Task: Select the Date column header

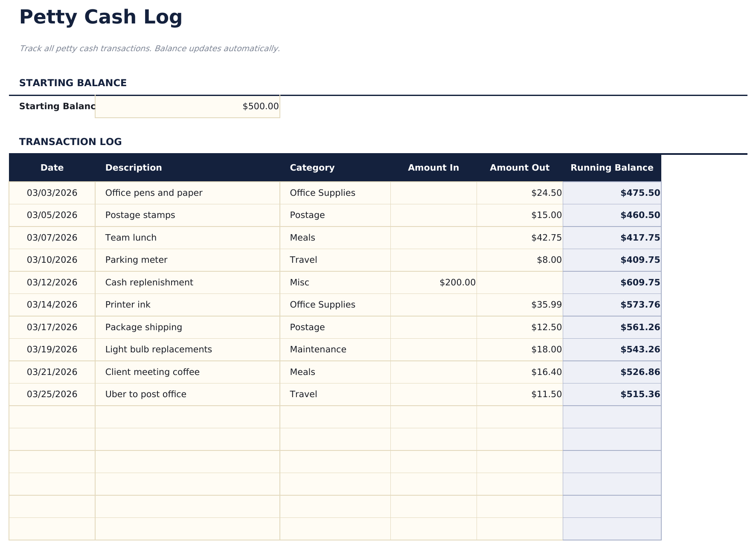Action: coord(51,167)
